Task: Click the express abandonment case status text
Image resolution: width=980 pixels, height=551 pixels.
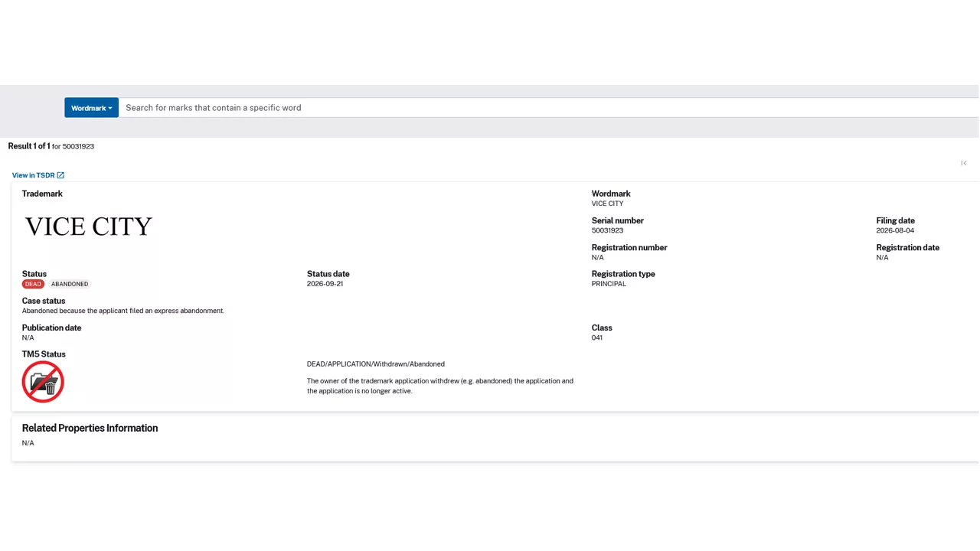Action: click(x=123, y=311)
